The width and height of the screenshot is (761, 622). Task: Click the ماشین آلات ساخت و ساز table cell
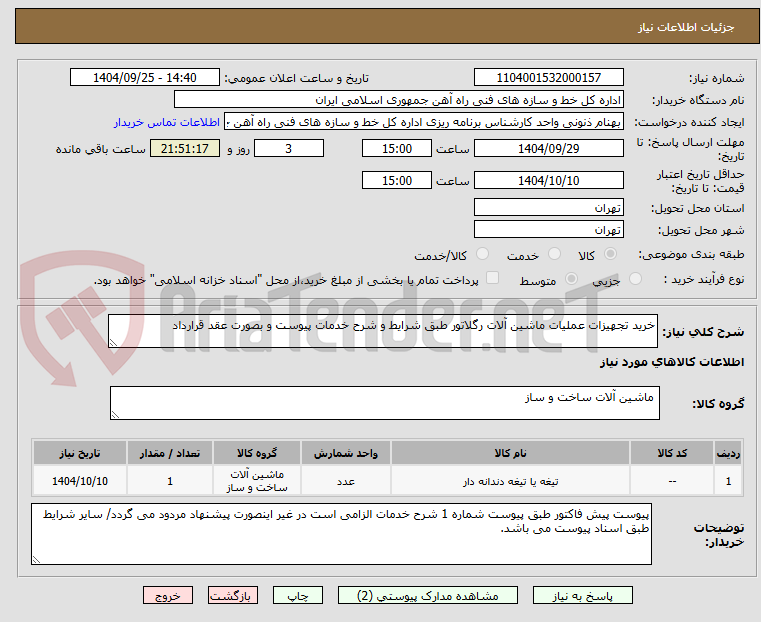pos(257,481)
